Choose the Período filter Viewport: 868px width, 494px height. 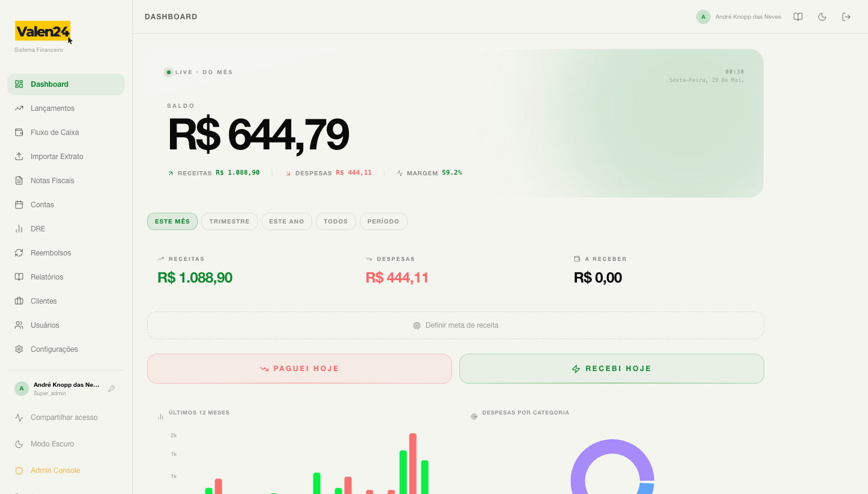tap(383, 221)
